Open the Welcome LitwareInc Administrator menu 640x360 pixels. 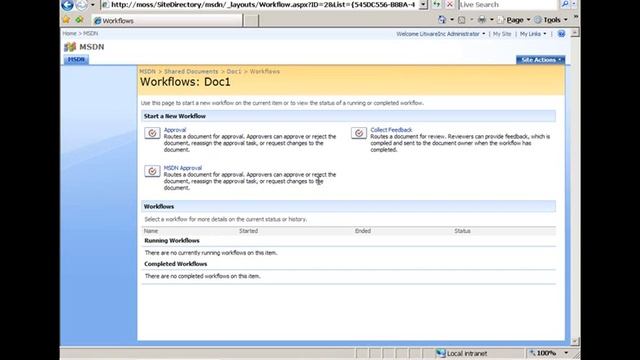(440, 34)
